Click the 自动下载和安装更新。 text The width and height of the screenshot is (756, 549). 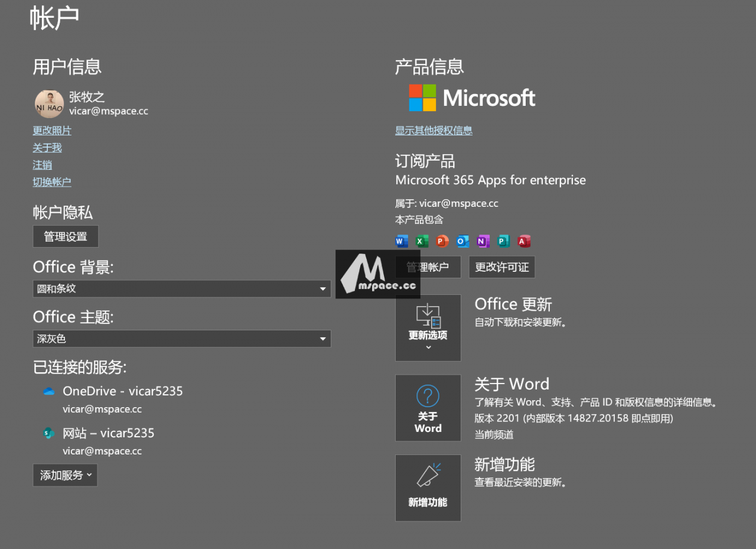[x=521, y=323]
